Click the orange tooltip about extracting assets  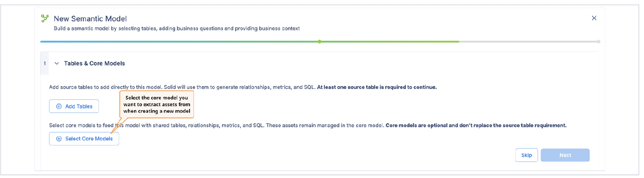(157, 104)
